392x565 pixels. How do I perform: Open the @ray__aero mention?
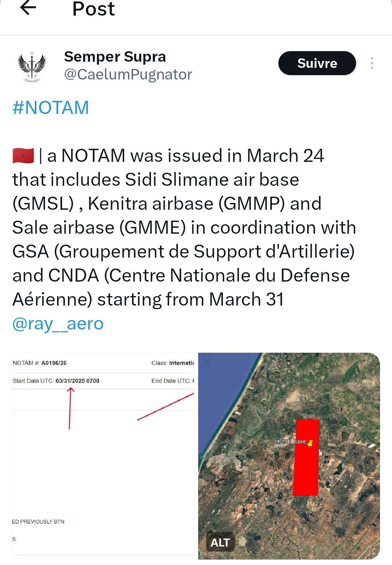tap(58, 323)
